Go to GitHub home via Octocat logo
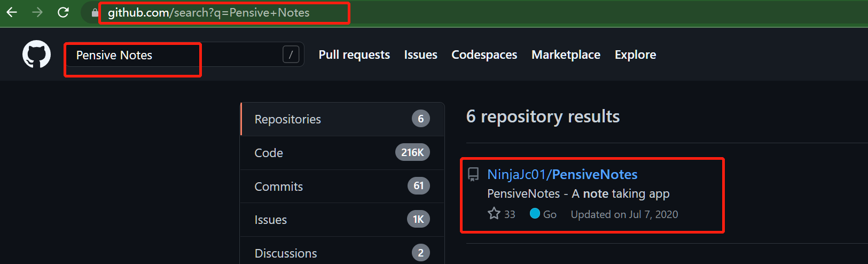The height and width of the screenshot is (264, 868). point(36,54)
